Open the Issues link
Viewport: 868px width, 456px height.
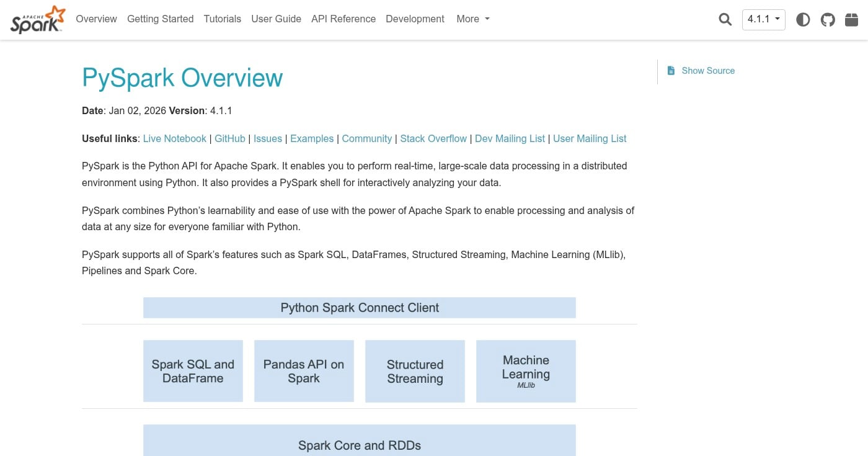click(268, 139)
